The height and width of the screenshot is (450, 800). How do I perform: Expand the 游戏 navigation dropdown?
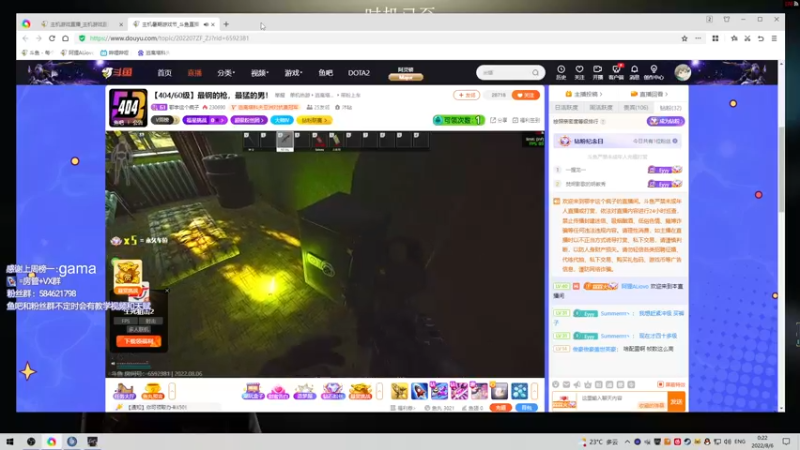point(293,73)
